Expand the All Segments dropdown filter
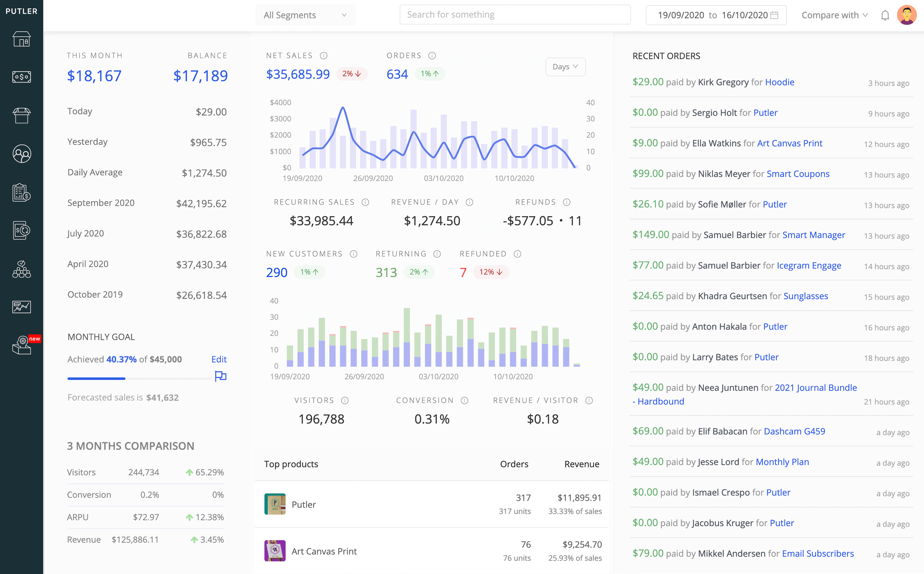 (305, 15)
